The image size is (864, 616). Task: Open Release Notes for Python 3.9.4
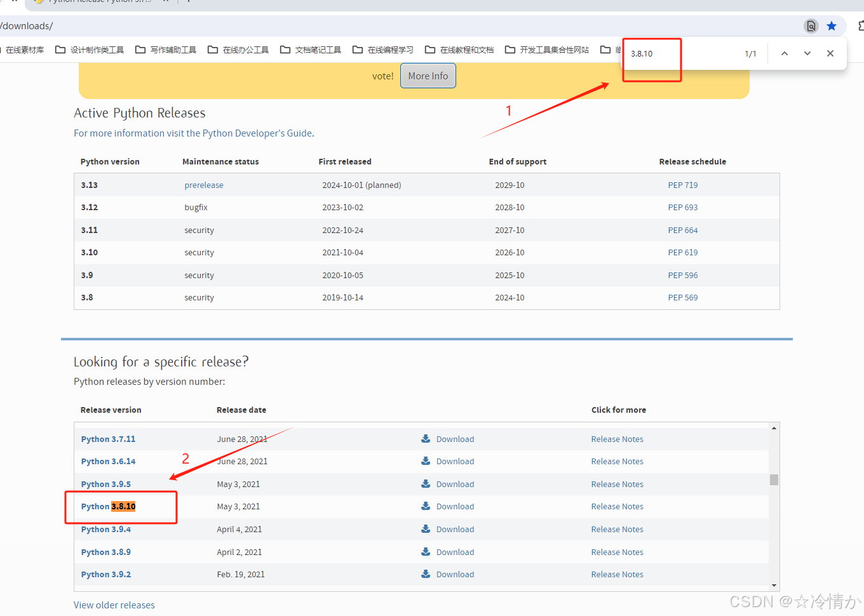click(617, 530)
